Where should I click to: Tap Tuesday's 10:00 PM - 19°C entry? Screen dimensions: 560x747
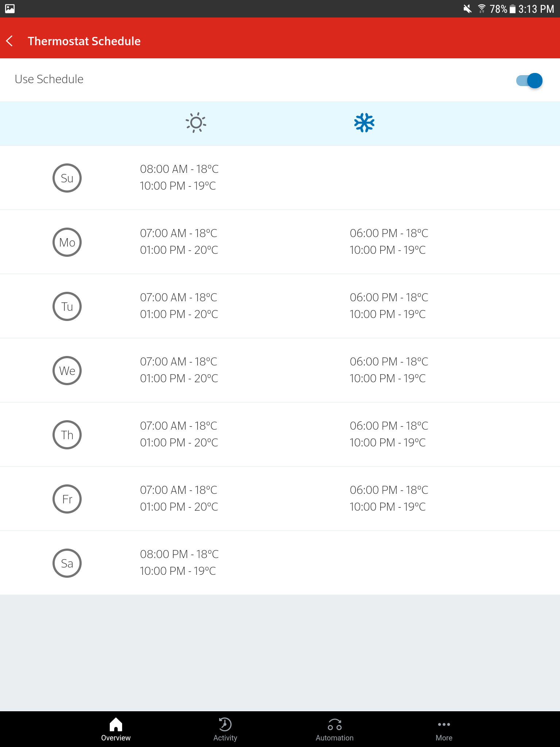coord(388,314)
